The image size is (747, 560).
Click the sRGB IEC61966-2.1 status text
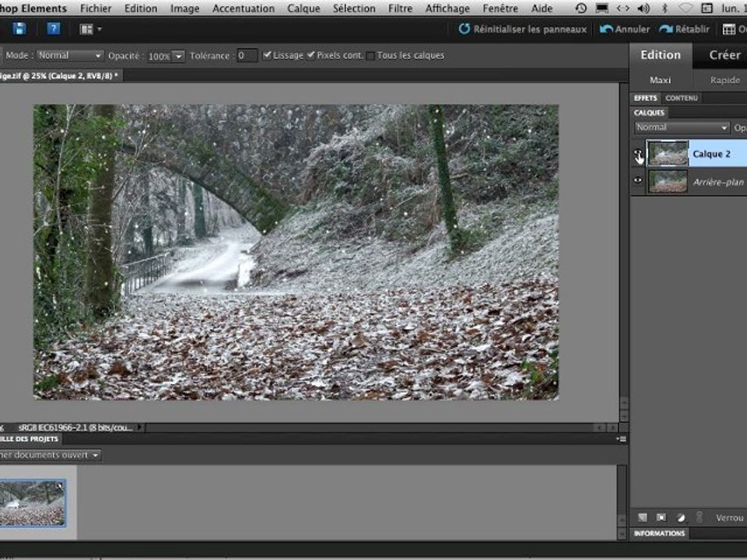click(x=75, y=428)
